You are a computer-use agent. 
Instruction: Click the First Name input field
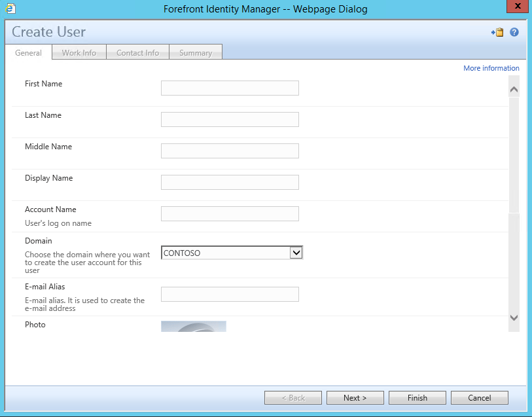[230, 88]
